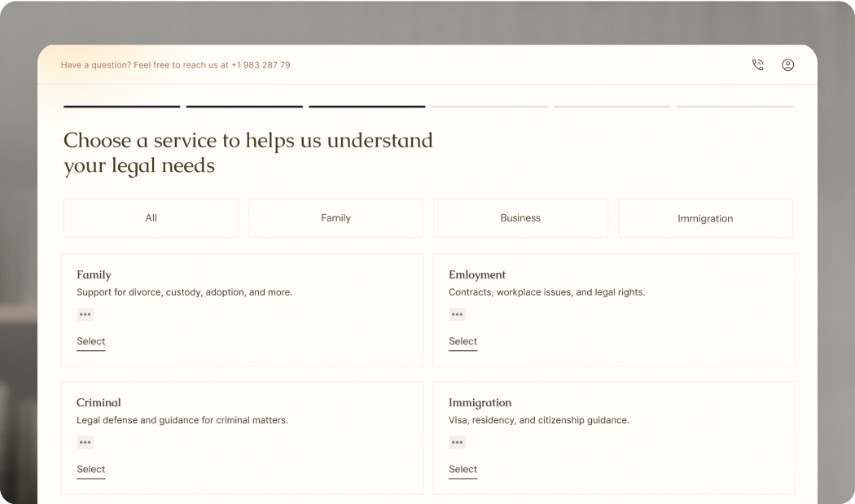The height and width of the screenshot is (504, 855).
Task: Select the Immigration service
Action: point(463,469)
